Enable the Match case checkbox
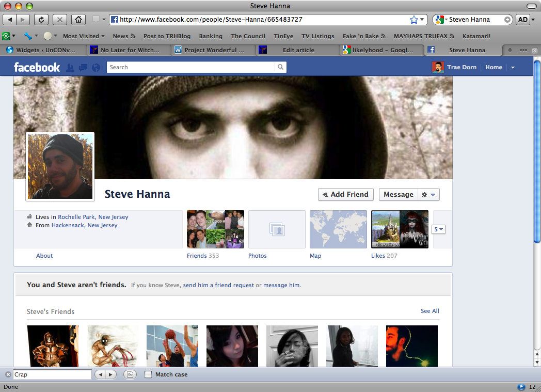Image resolution: width=541 pixels, height=392 pixels. [149, 374]
